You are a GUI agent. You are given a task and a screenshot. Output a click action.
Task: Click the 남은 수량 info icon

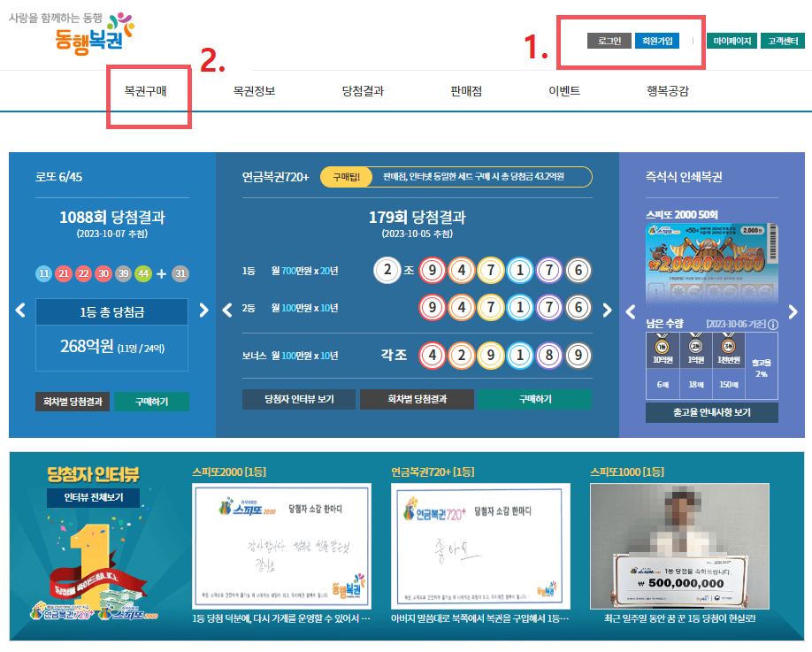(x=773, y=325)
